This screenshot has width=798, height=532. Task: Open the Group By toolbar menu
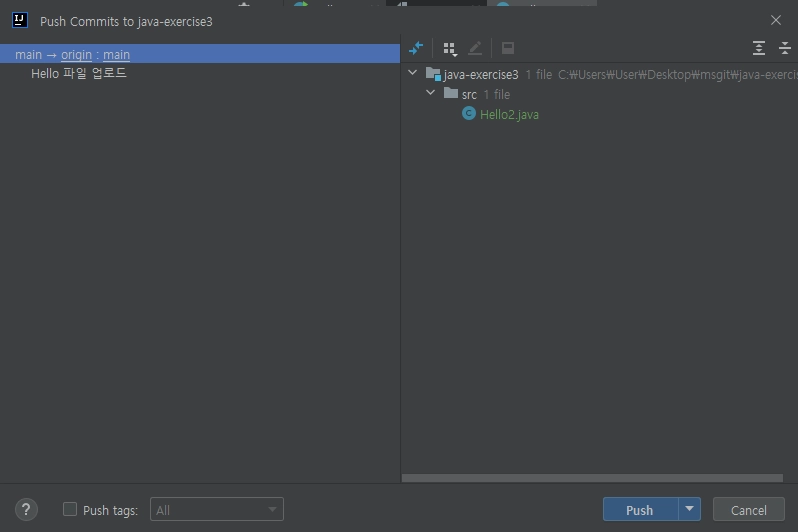click(450, 49)
